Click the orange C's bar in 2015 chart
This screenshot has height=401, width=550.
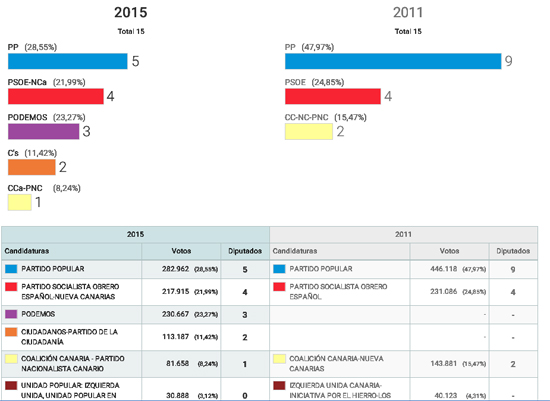pos(32,167)
